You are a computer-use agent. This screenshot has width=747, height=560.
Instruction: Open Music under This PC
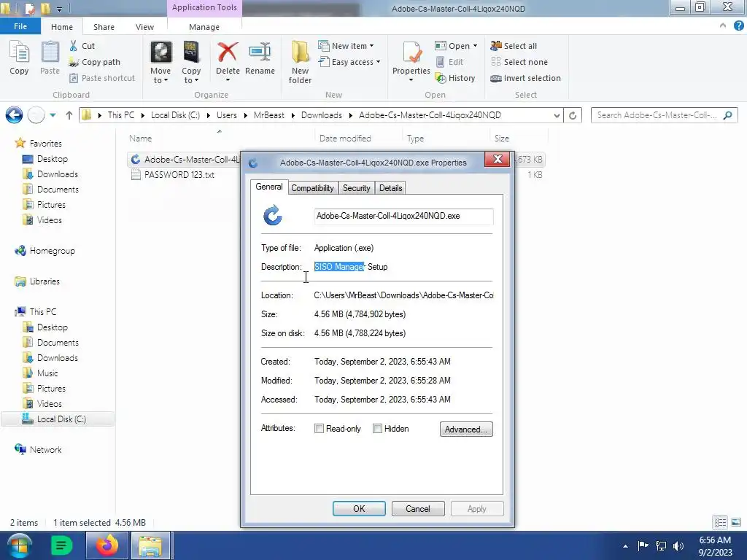click(47, 373)
